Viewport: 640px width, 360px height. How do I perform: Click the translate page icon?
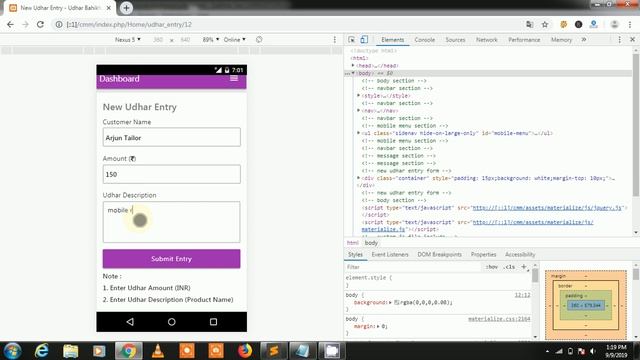click(x=529, y=24)
